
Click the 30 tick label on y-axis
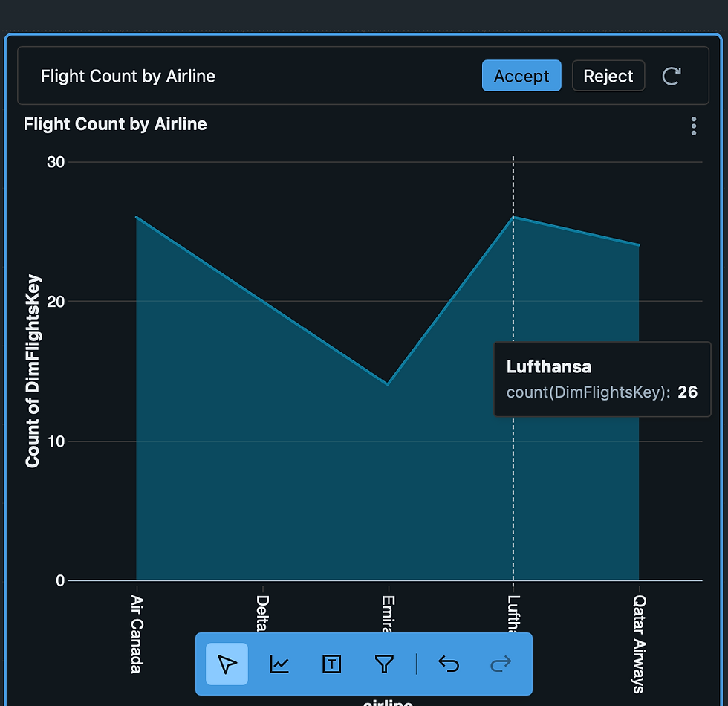tap(56, 162)
